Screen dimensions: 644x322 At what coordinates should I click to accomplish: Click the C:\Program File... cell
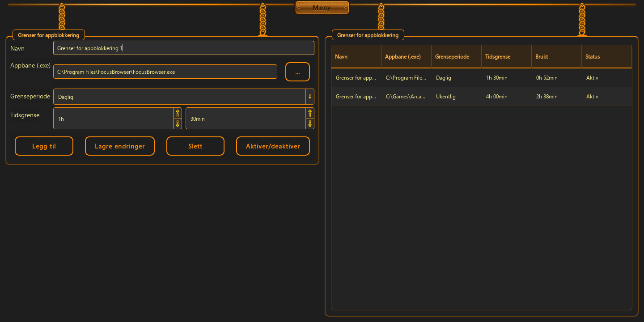[407, 78]
